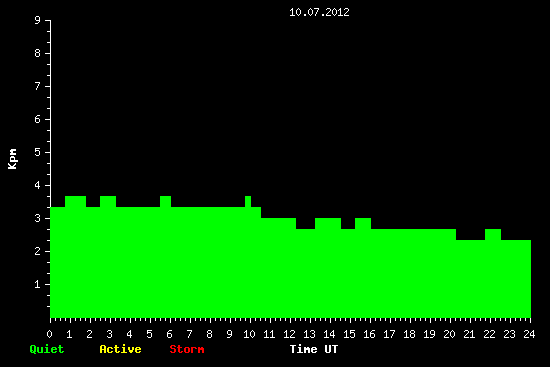Click the green Quiet legend label
The height and width of the screenshot is (367, 550).
(47, 349)
